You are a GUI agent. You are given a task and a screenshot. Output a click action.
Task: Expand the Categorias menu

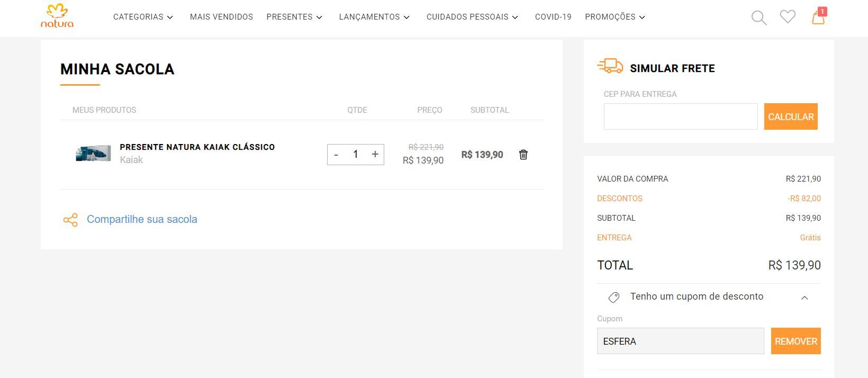143,17
